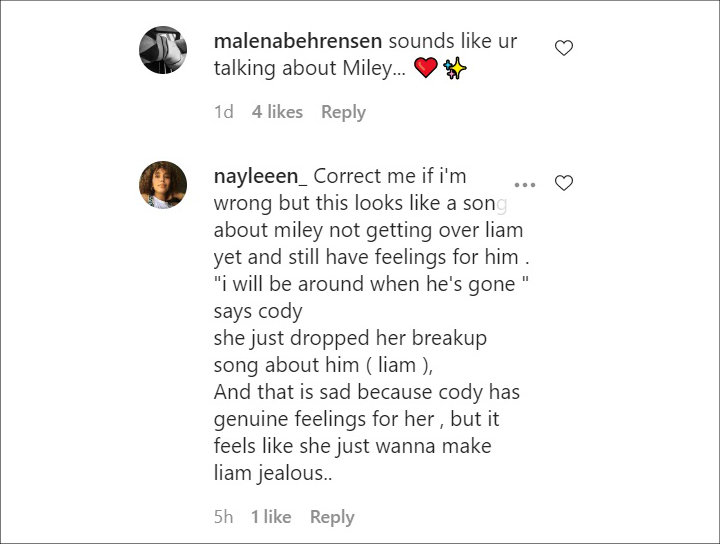Click the 'Correct me if i'm wrong' line

pyautogui.click(x=340, y=190)
